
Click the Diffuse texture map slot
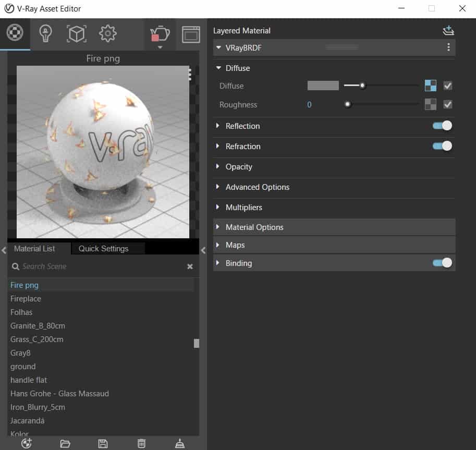point(430,86)
